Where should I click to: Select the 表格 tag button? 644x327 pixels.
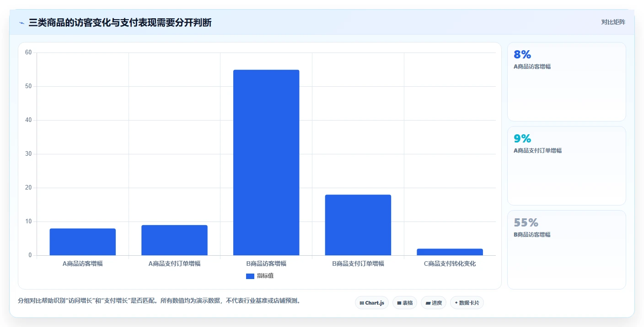(x=405, y=303)
